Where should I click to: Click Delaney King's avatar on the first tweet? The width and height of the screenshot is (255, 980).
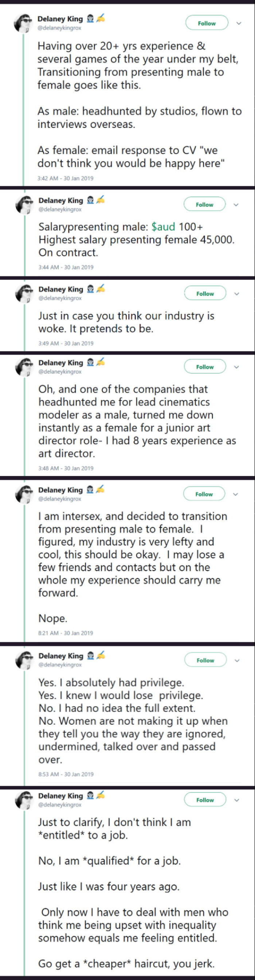pos(24,24)
